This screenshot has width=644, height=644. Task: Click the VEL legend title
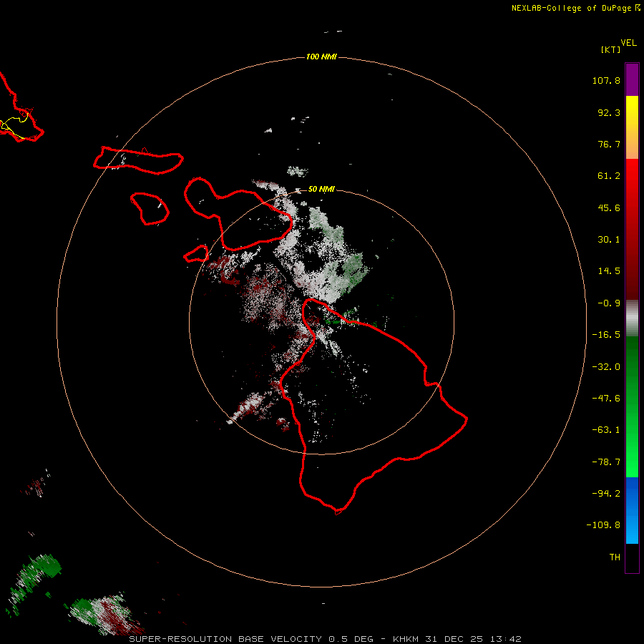(x=628, y=43)
